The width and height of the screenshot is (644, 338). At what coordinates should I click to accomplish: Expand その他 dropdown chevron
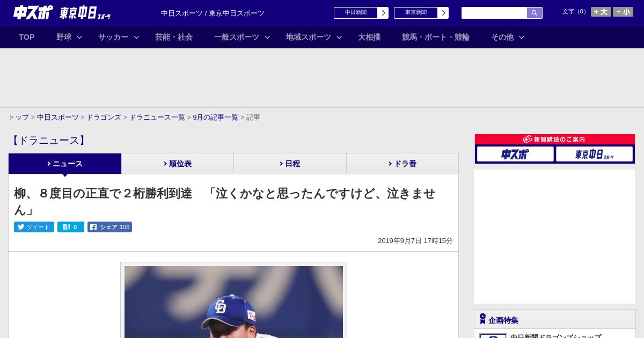522,37
